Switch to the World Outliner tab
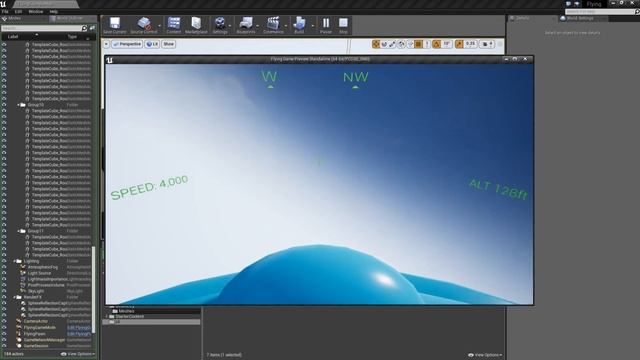640x360 pixels. (x=69, y=18)
